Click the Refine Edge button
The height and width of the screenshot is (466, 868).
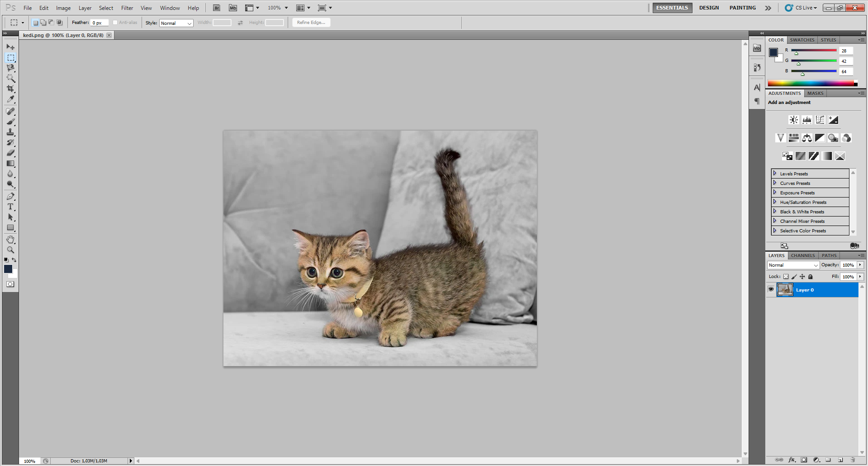pos(311,22)
